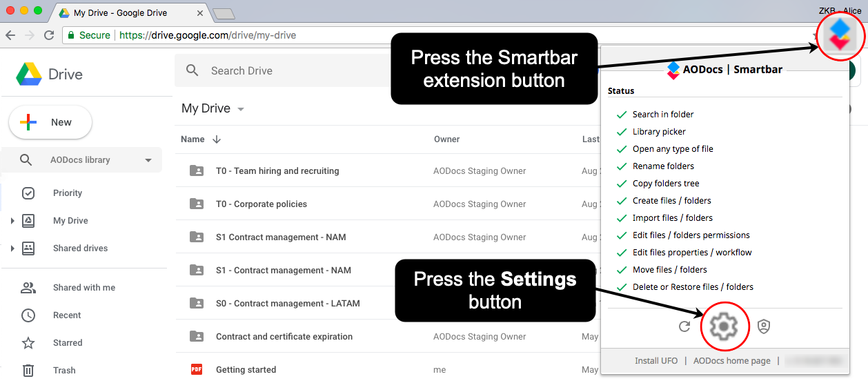Click folder icon of T0 - Corporate policies
This screenshot has width=868, height=381.
[197, 204]
